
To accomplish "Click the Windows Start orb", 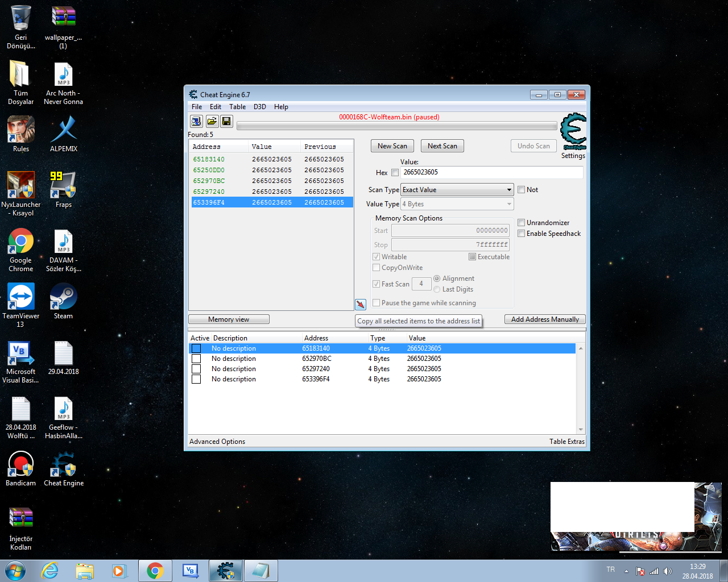I will [15, 571].
